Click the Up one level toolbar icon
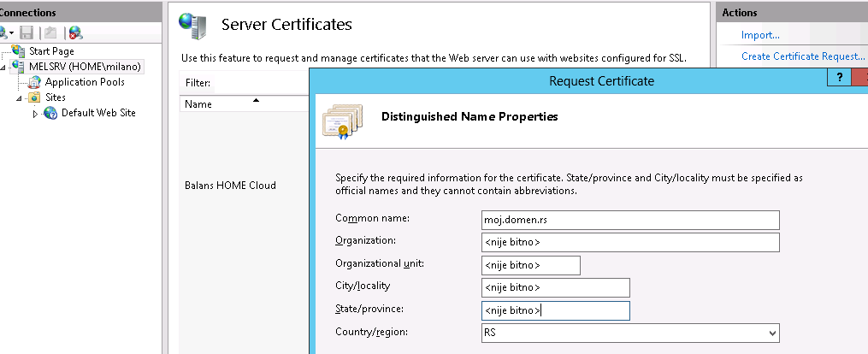This screenshot has width=868, height=354. click(50, 32)
